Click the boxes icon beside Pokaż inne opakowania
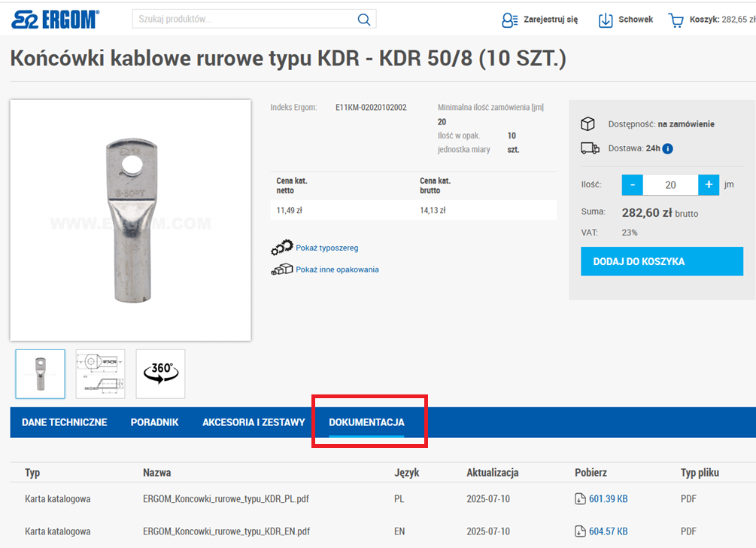The image size is (756, 548). (281, 268)
